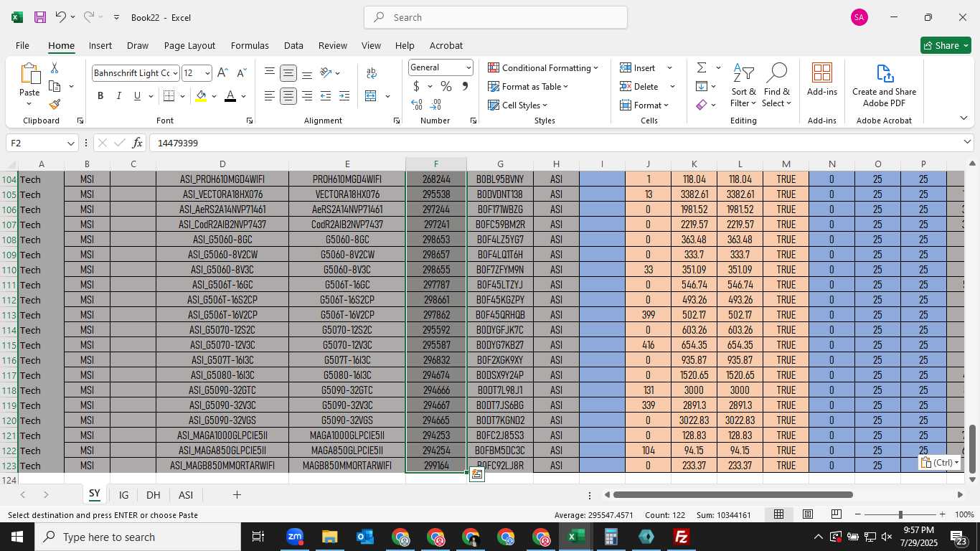Click the Increase Indent icon
This screenshot has width=980, height=551.
coord(344,96)
